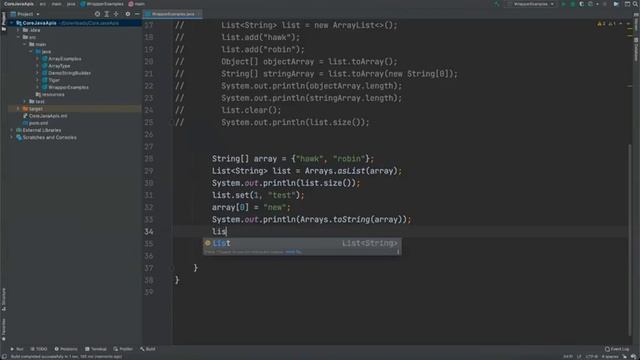Select CoreJavaApis.iml file
This screenshot has width=640, height=360.
45,116
